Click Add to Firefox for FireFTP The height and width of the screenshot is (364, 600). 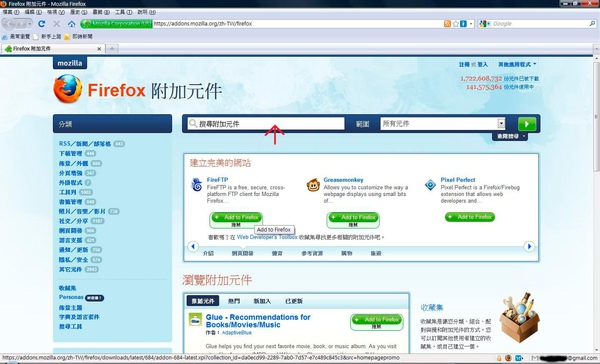[x=236, y=217]
